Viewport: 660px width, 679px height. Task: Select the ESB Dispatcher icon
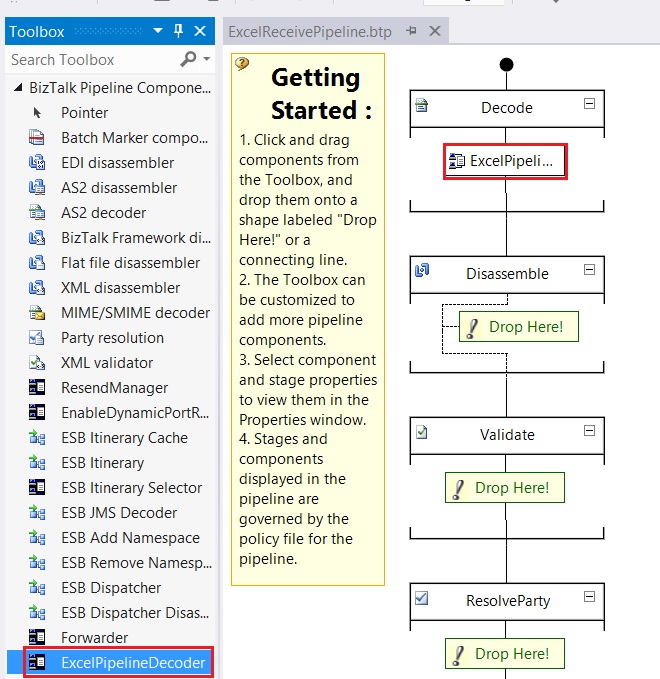tap(37, 588)
